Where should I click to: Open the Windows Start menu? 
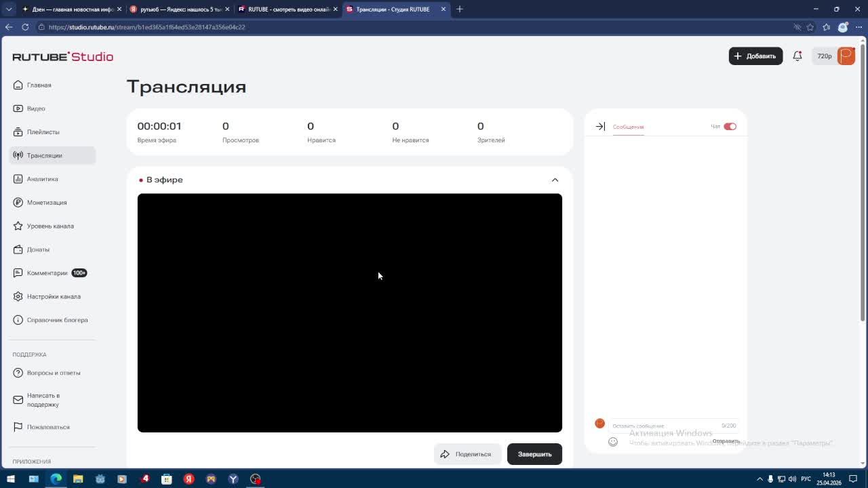(11, 479)
